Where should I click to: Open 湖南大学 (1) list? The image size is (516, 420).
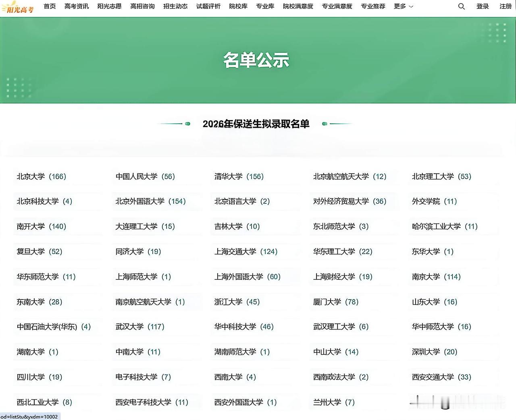[37, 352]
